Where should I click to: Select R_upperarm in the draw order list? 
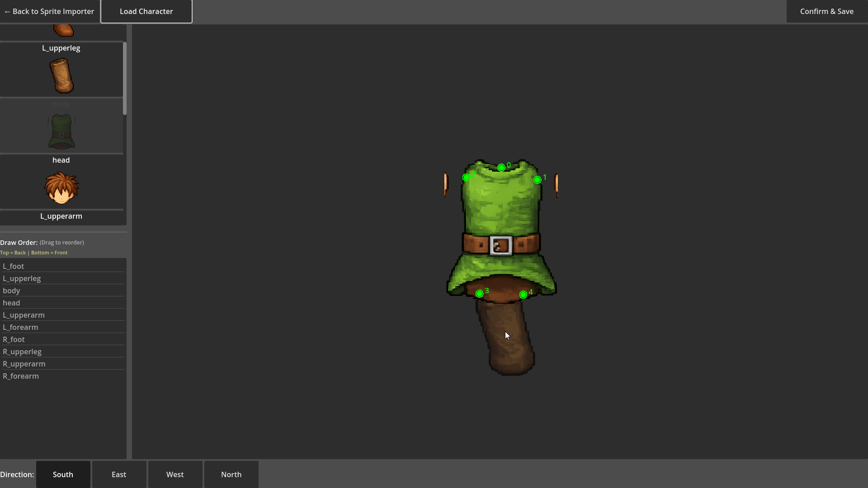pyautogui.click(x=24, y=364)
